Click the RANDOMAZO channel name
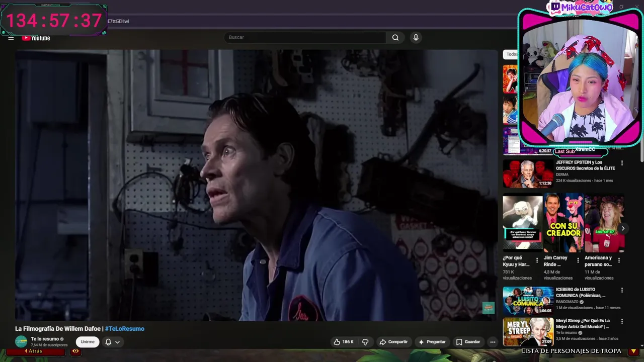Screen dimensions: 644x362 point(567,302)
